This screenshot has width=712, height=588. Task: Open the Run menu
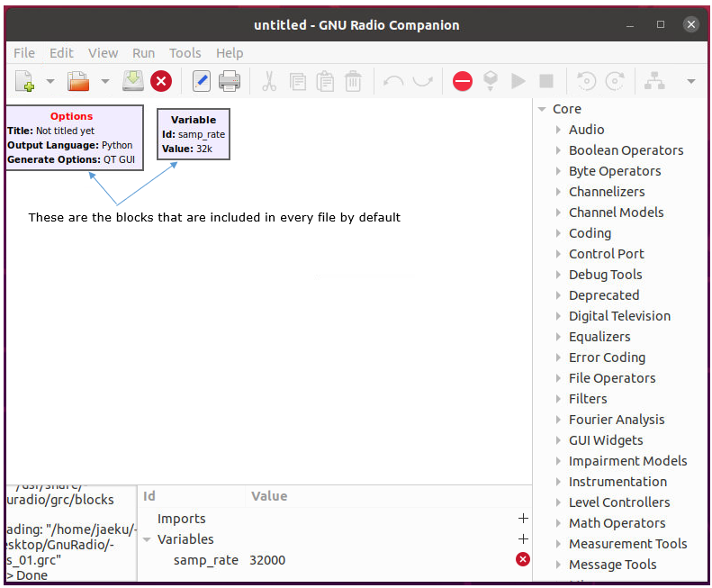pyautogui.click(x=143, y=53)
